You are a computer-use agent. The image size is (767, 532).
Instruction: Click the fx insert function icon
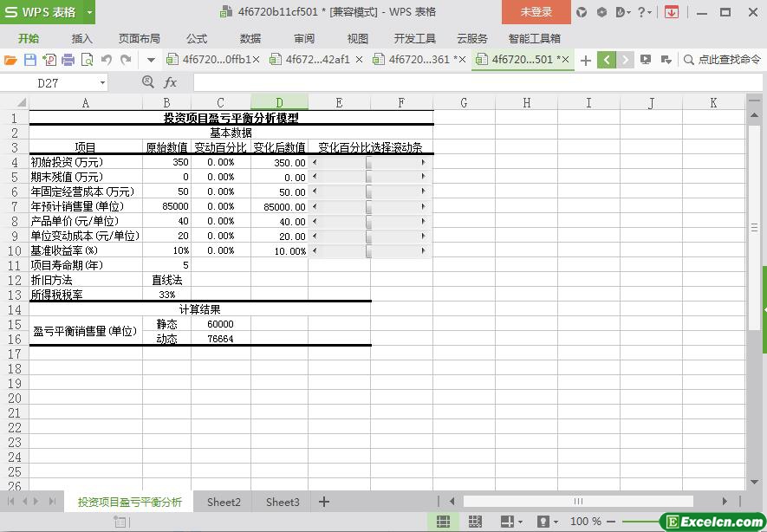[171, 82]
